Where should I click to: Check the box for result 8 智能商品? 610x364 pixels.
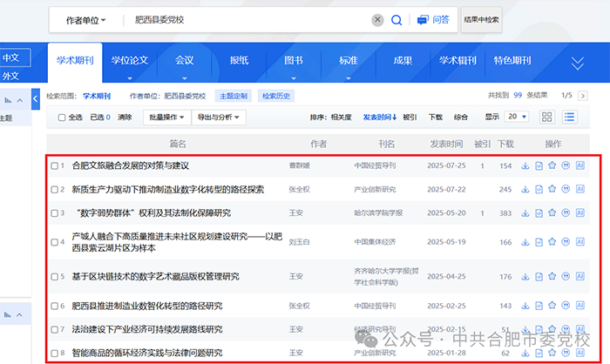54,353
